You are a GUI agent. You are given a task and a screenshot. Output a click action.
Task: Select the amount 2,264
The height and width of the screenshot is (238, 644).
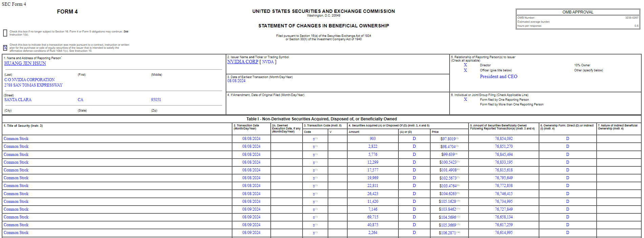click(x=373, y=233)
